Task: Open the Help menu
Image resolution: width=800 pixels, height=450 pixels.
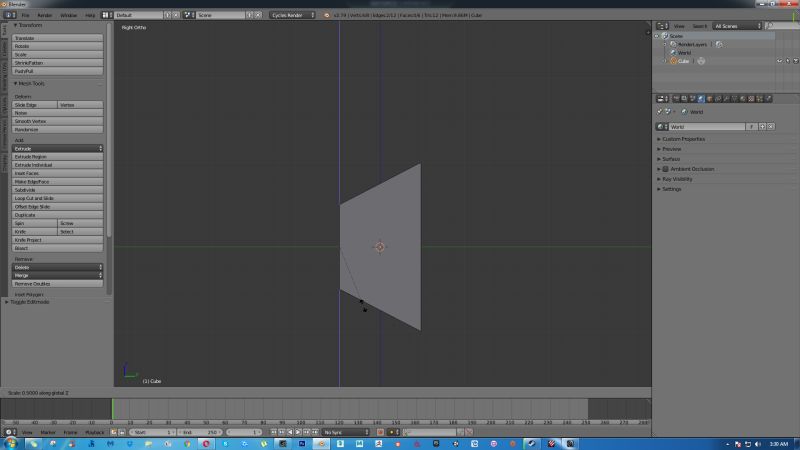Action: pyautogui.click(x=90, y=15)
